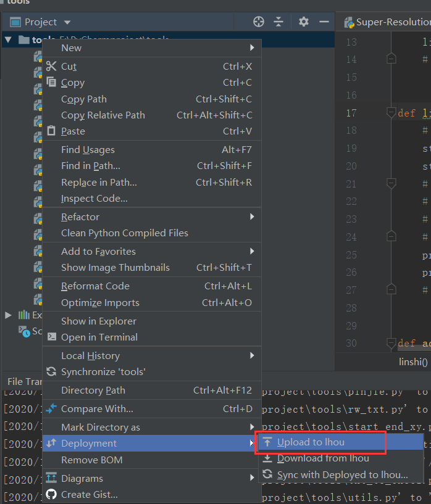
Task: Click the linshi() breadcrumb
Action: click(413, 362)
